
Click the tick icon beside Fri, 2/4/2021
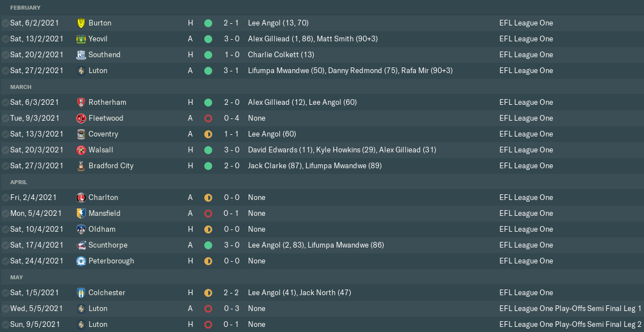(5, 198)
